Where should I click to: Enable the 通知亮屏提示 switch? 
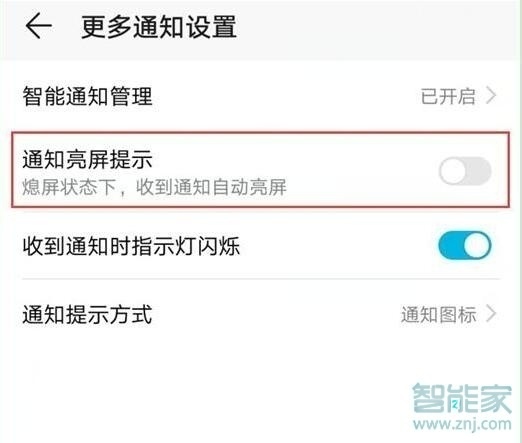coord(465,171)
